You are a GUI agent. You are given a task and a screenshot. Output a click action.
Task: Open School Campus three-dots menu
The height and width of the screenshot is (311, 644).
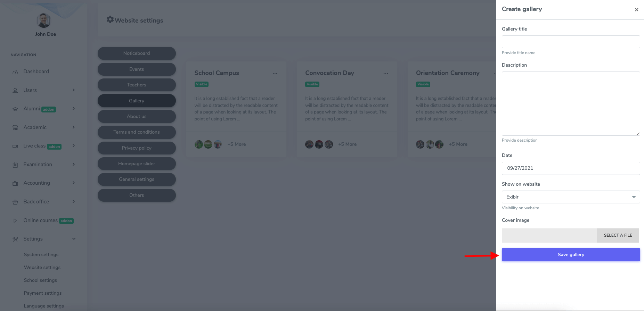(275, 74)
